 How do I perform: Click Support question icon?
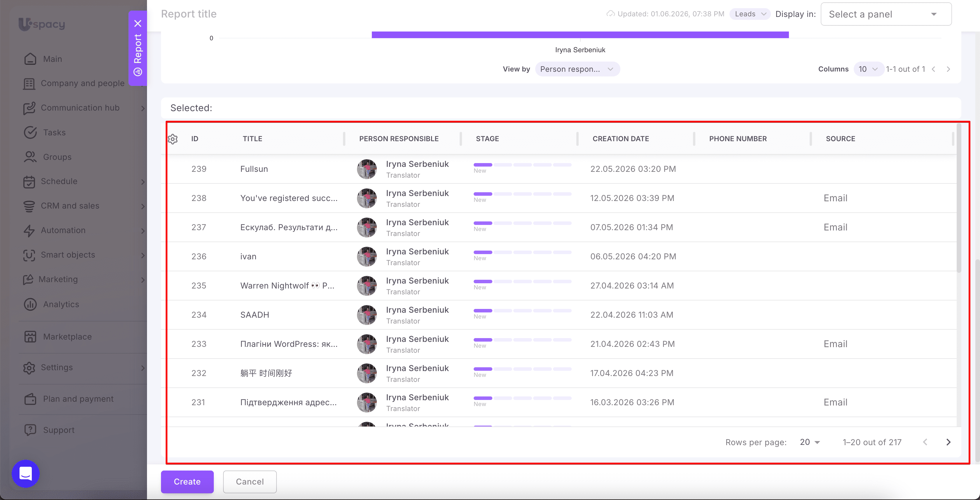click(x=30, y=430)
